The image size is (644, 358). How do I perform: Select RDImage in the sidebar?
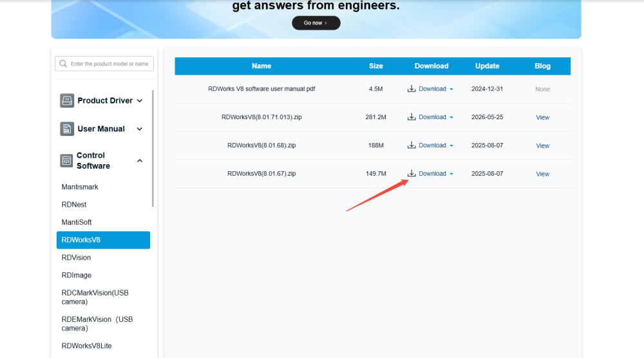pyautogui.click(x=77, y=275)
